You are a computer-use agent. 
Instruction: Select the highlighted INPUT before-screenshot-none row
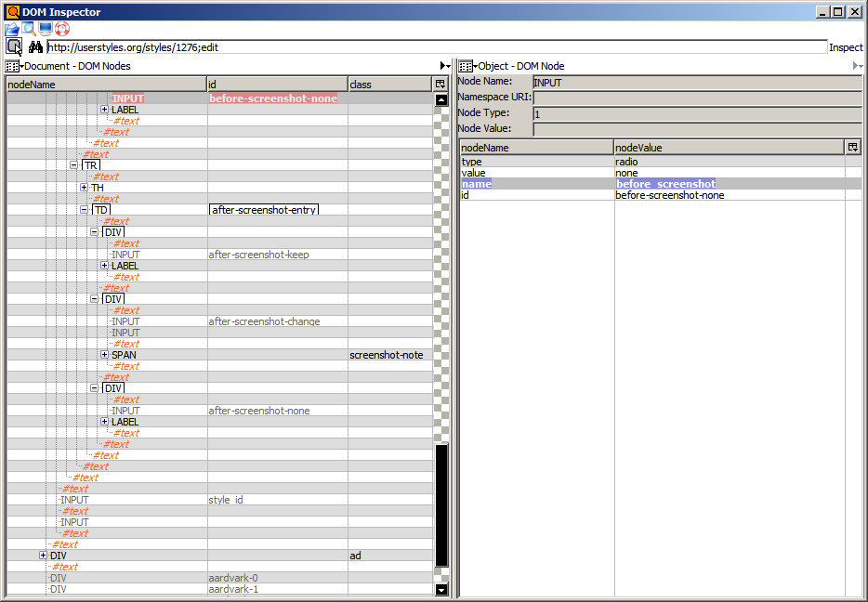[x=219, y=98]
